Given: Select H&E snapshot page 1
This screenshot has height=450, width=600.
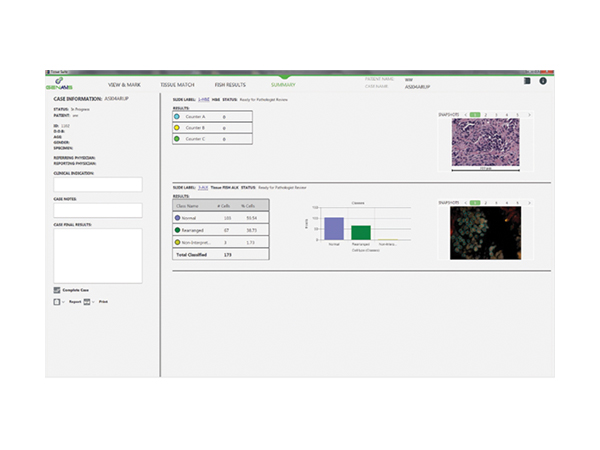Looking at the screenshot, I should click(x=475, y=115).
